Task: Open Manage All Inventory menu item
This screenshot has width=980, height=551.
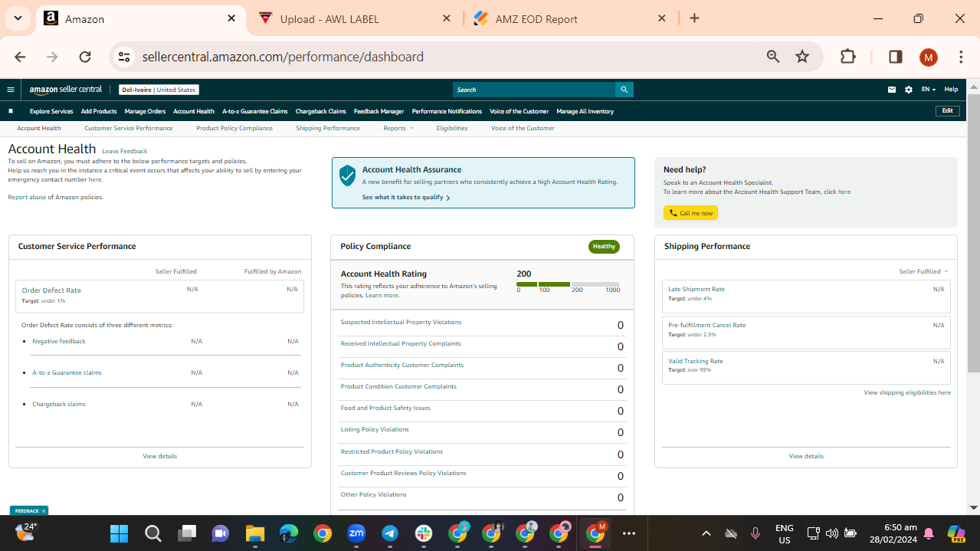Action: point(585,111)
